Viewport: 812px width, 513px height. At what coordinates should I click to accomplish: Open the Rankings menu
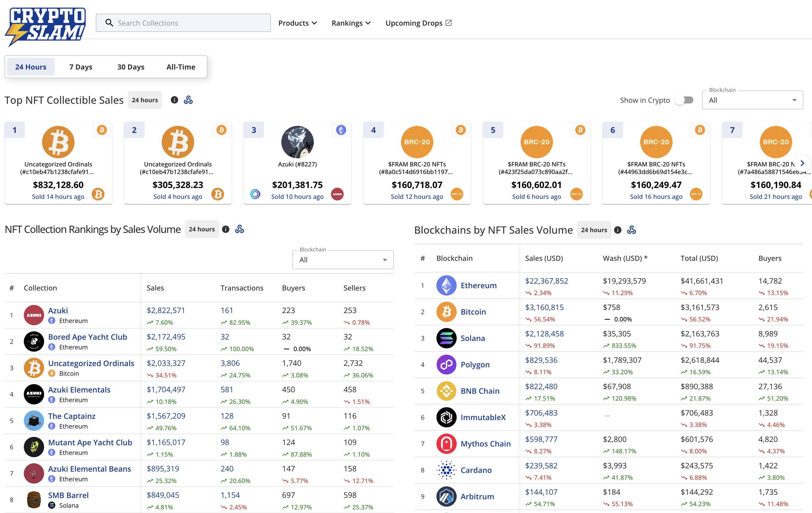[x=351, y=23]
